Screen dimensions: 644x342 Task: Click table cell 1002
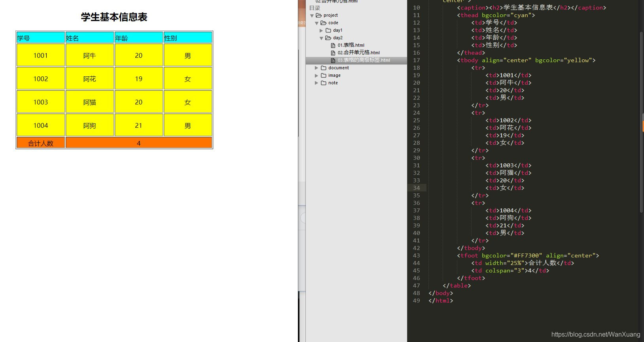(x=41, y=78)
